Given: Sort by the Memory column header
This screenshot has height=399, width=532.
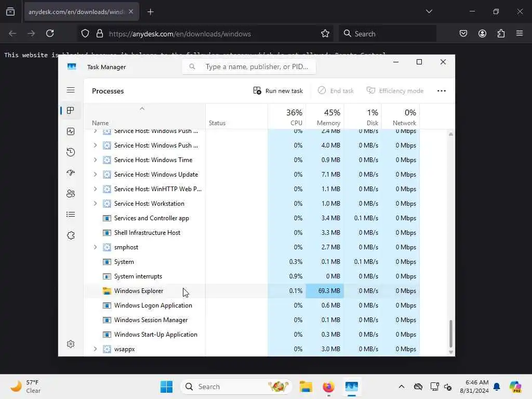Looking at the screenshot, I should [x=325, y=116].
